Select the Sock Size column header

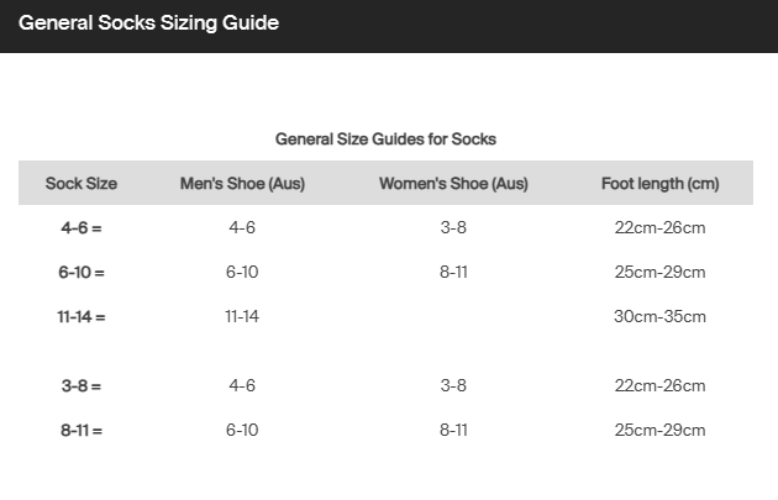coord(81,184)
